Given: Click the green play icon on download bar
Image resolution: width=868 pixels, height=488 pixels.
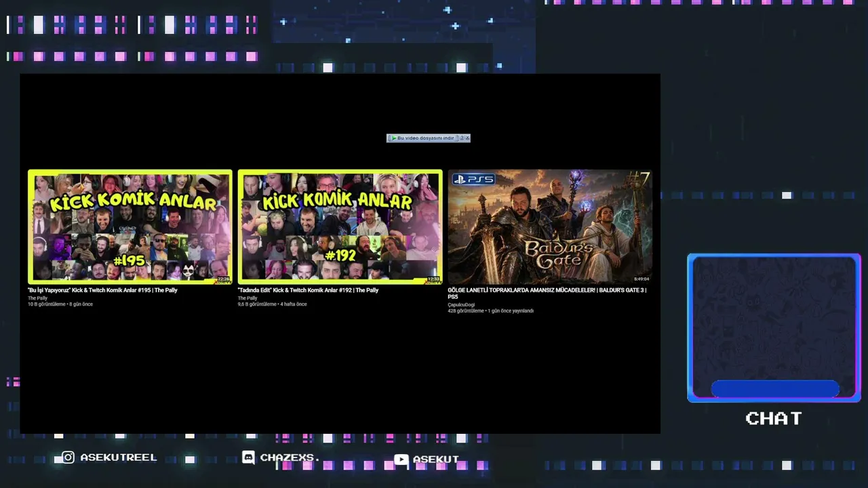Looking at the screenshot, I should 393,138.
